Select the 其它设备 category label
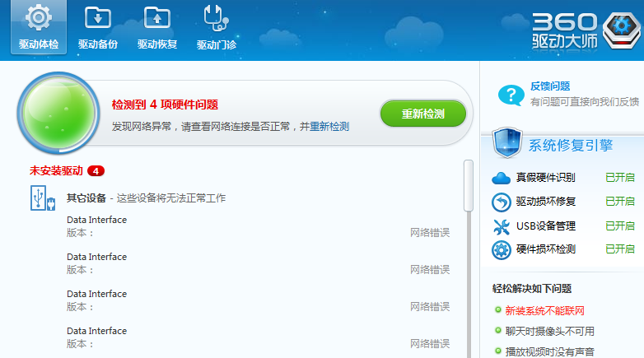This screenshot has width=644, height=358. pos(86,198)
